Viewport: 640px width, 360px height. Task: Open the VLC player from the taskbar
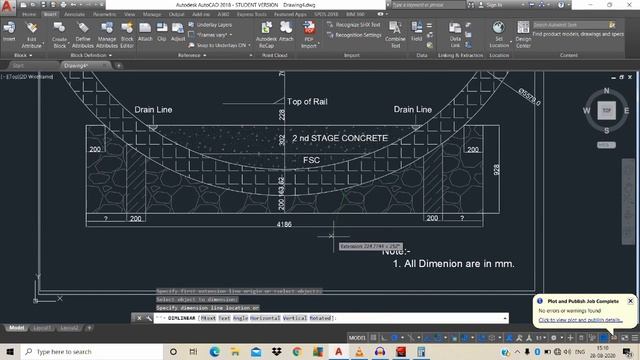[359, 351]
